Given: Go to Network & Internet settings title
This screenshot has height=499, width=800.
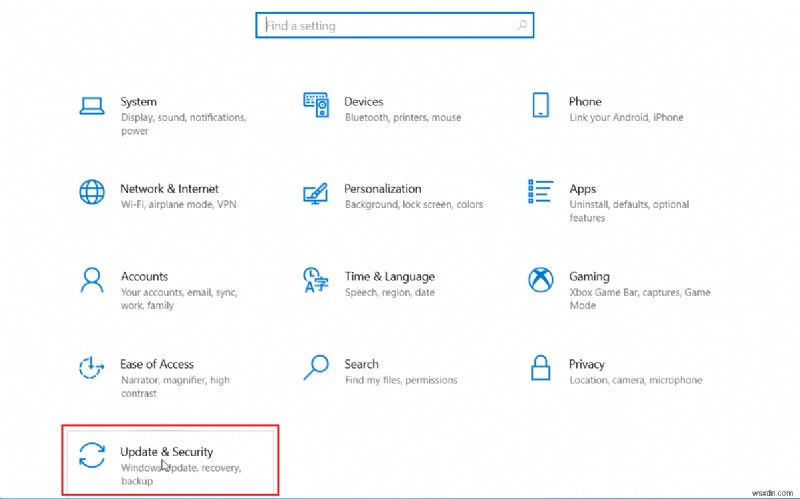Looking at the screenshot, I should click(x=169, y=189).
